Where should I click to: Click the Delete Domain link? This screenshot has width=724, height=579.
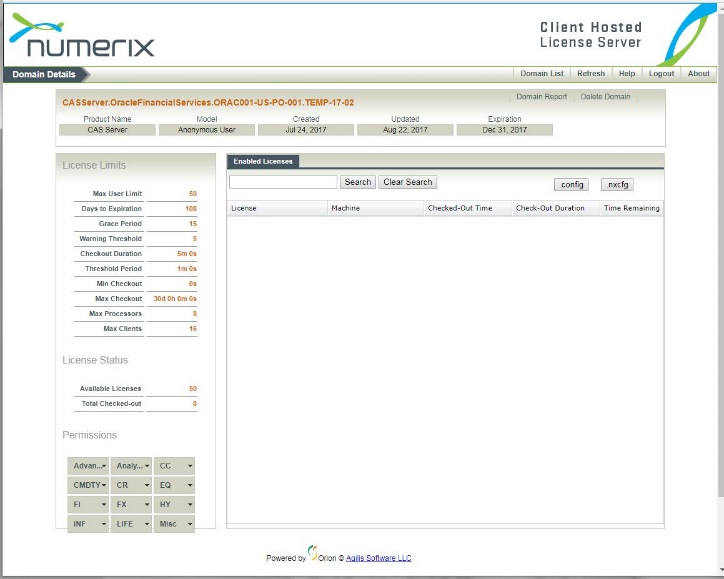(x=605, y=96)
